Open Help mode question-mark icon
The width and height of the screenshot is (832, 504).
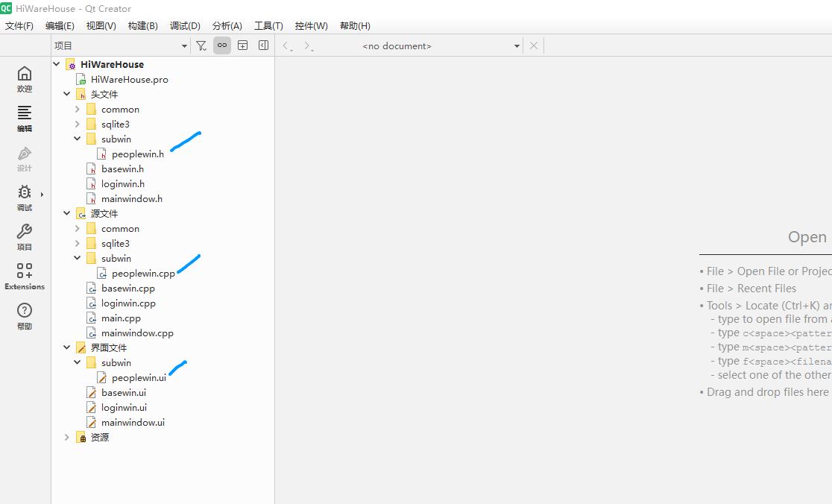coord(25,310)
